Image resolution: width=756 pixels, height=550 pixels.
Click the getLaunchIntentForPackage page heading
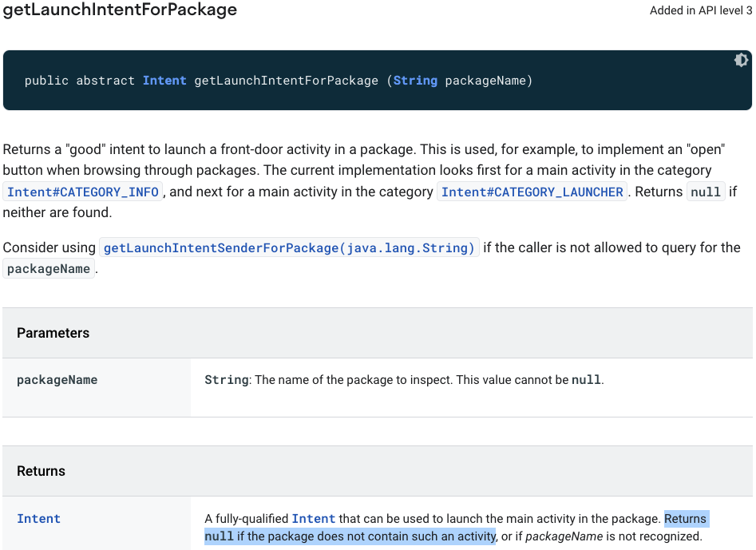[x=120, y=10]
